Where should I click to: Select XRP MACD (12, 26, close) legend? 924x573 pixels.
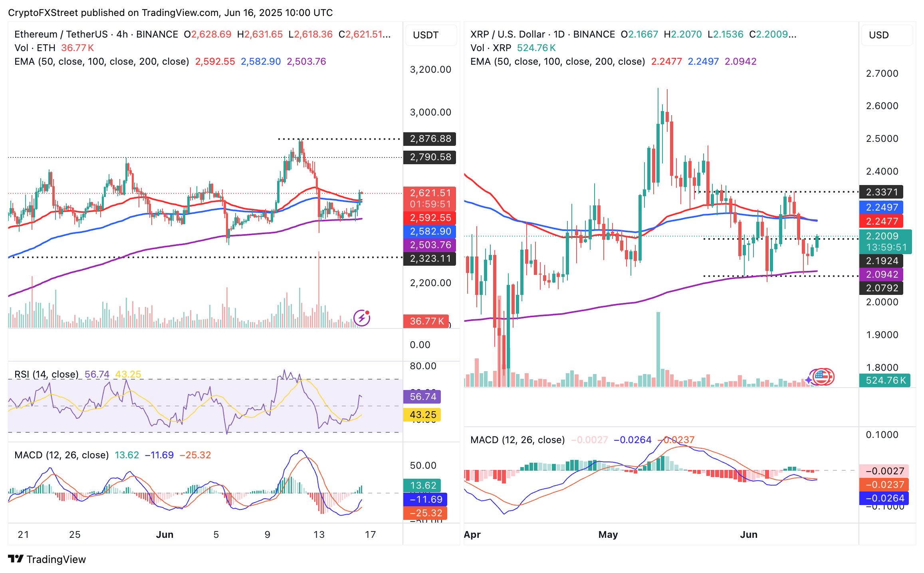[x=517, y=440]
